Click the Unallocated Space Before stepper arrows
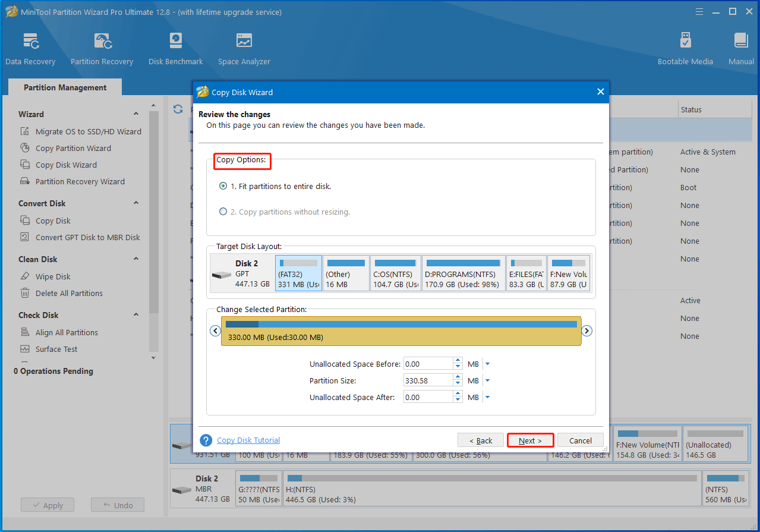The height and width of the screenshot is (532, 760). [x=458, y=364]
